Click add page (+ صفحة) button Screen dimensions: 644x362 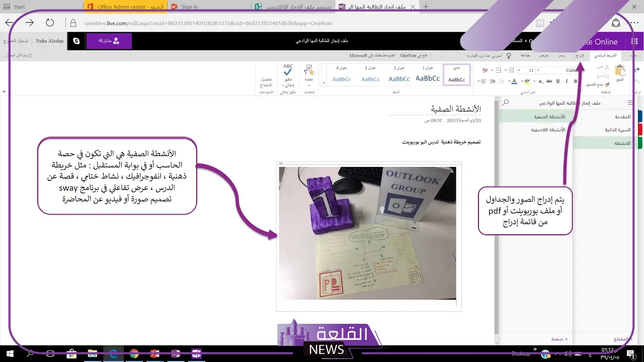(559, 339)
